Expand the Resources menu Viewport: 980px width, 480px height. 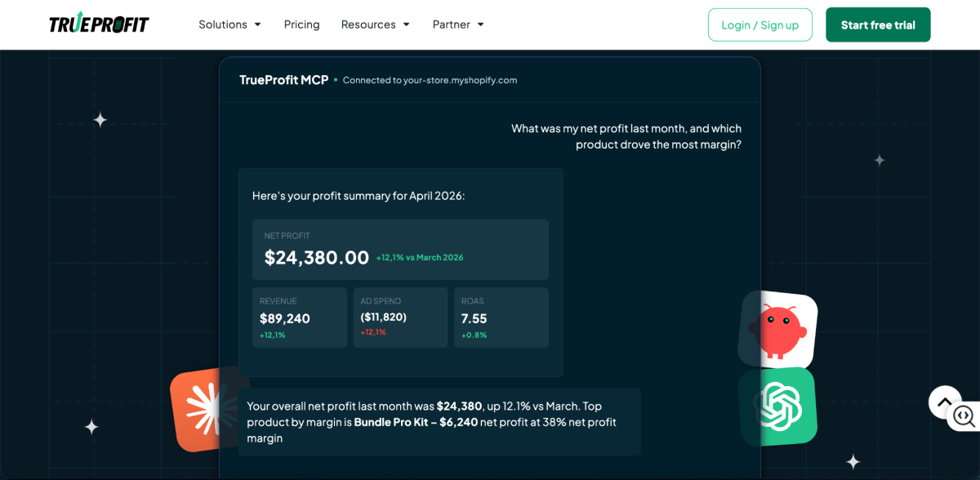(376, 24)
